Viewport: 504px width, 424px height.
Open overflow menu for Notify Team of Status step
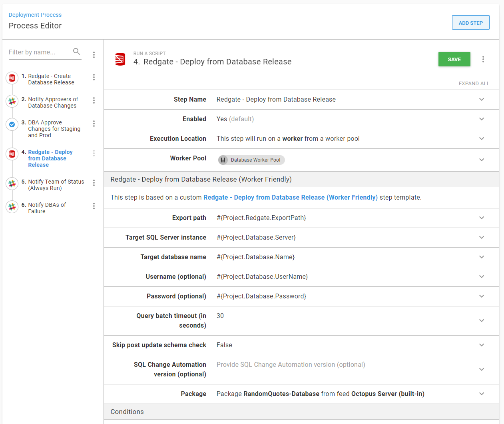(x=94, y=183)
